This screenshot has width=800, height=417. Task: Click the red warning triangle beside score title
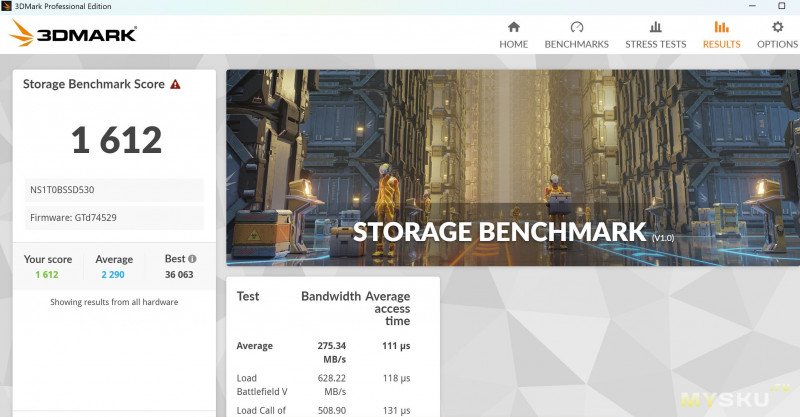point(176,85)
